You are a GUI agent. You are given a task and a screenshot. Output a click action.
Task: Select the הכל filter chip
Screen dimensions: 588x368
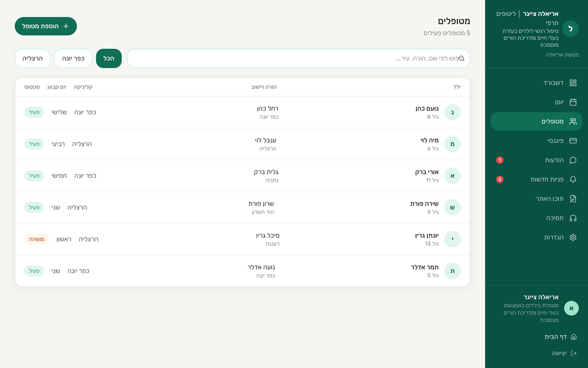click(109, 58)
